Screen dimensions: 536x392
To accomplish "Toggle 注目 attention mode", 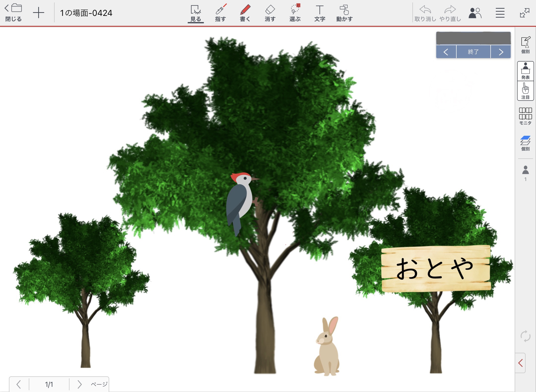I will pos(525,91).
